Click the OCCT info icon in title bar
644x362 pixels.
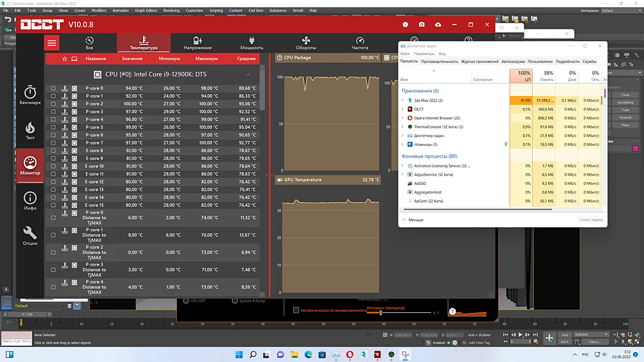coord(406,25)
